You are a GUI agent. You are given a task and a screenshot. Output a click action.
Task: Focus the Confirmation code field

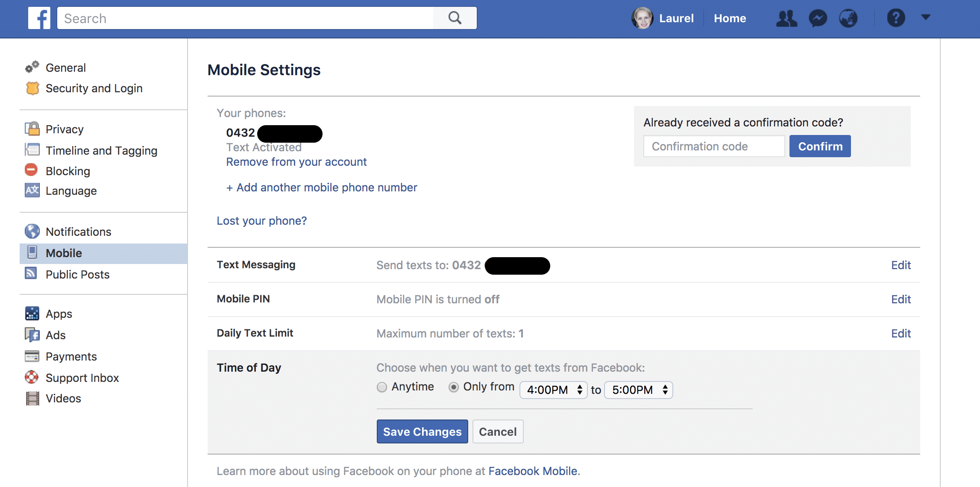714,146
